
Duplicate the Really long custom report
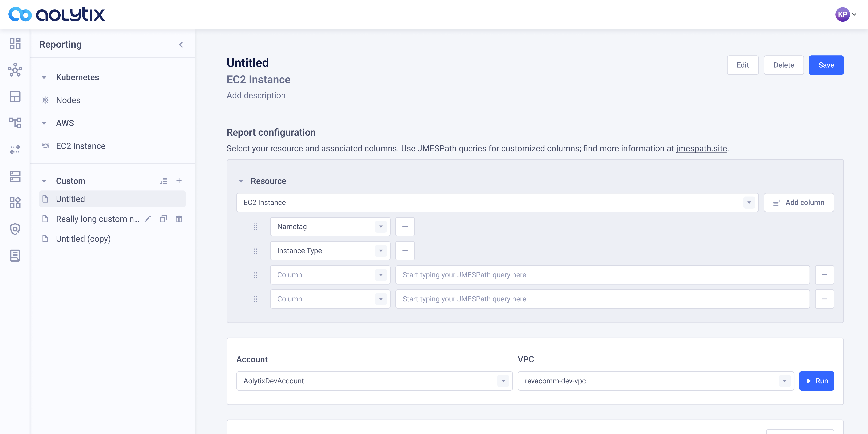tap(163, 219)
